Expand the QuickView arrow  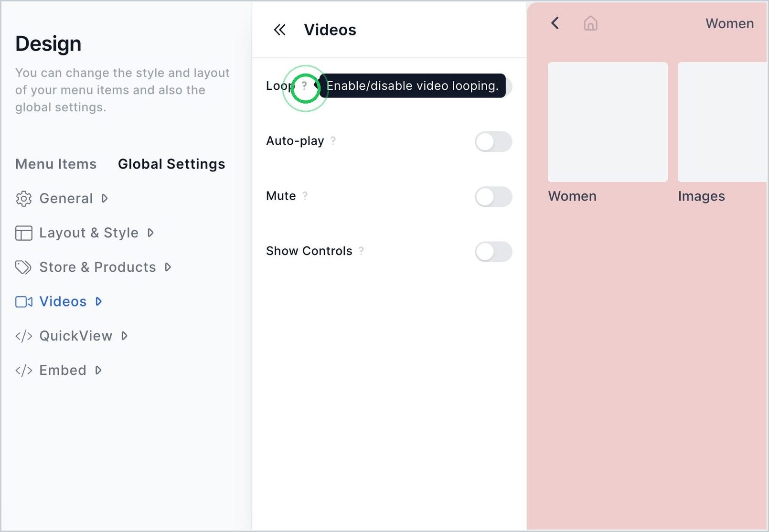click(x=124, y=336)
